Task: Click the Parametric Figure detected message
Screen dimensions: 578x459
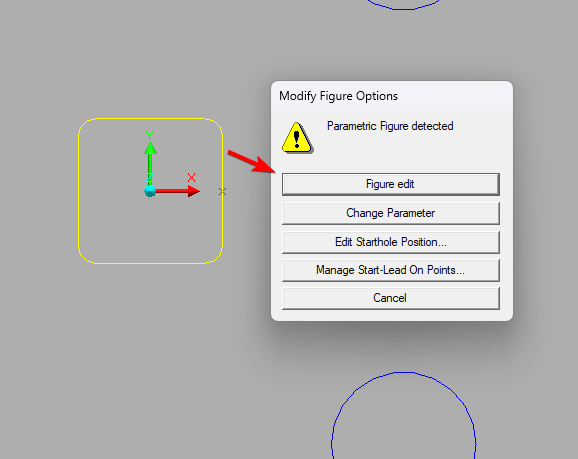Action: point(390,126)
